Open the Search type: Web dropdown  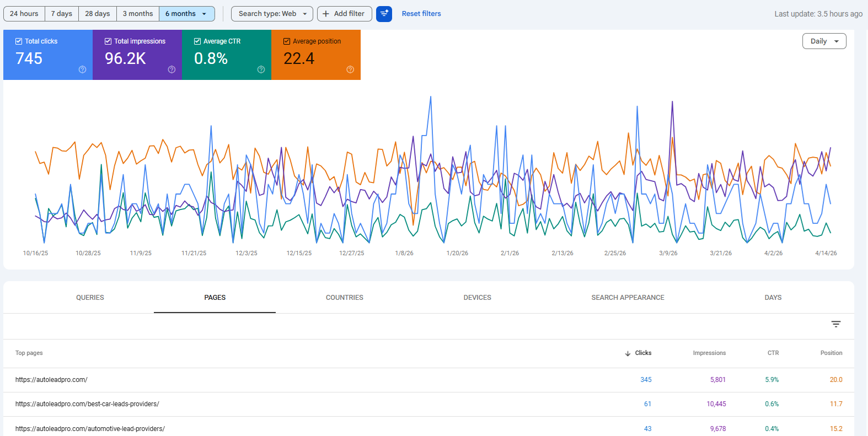coord(272,14)
